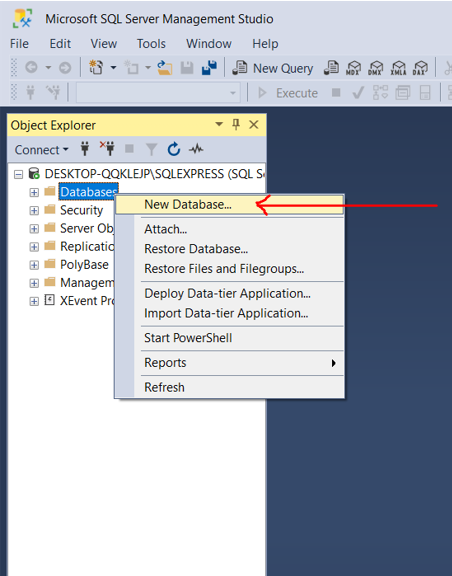Open an Analysis Services MDX Query
Screen dimensions: 452x576
[353, 68]
